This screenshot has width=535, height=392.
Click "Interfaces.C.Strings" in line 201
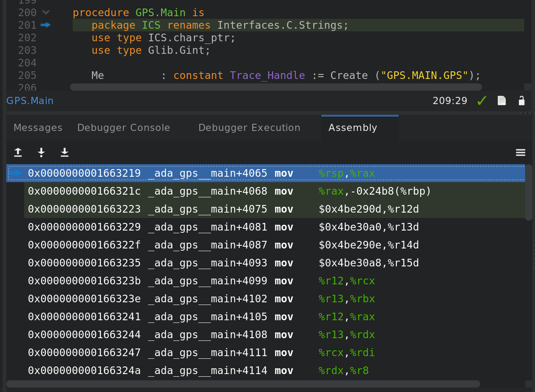pos(280,25)
